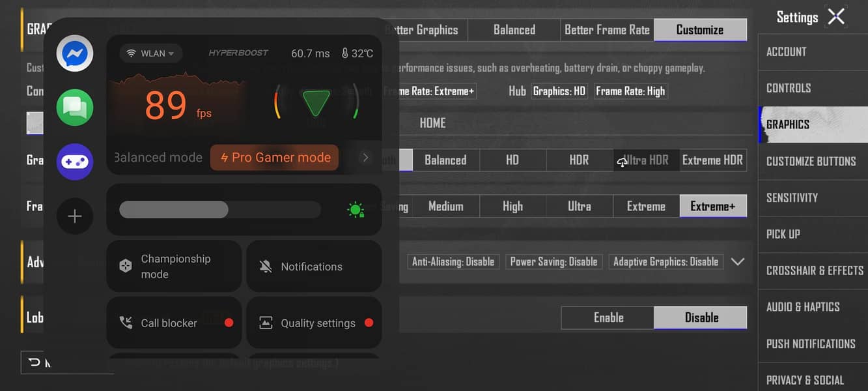Set frame rate to Extreme+

tap(713, 207)
